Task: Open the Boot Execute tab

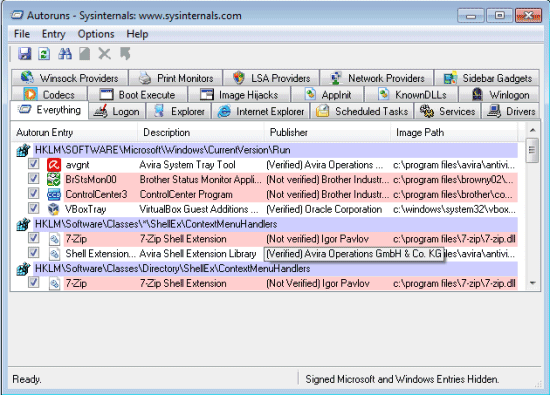Action: pyautogui.click(x=138, y=95)
